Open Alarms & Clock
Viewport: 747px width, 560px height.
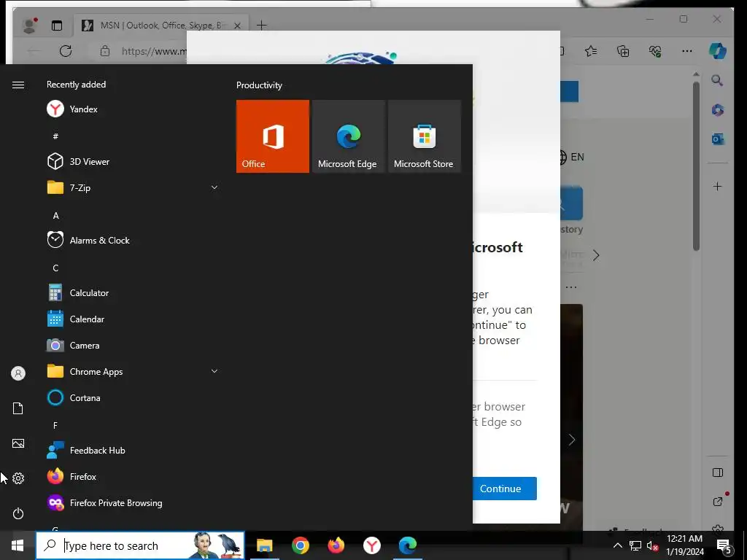click(132, 241)
